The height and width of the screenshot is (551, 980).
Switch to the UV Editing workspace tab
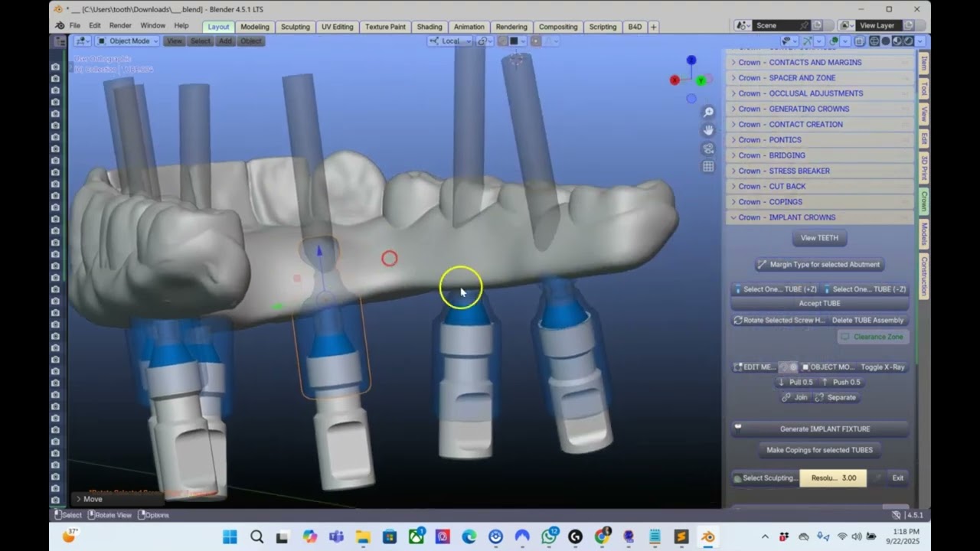(338, 27)
